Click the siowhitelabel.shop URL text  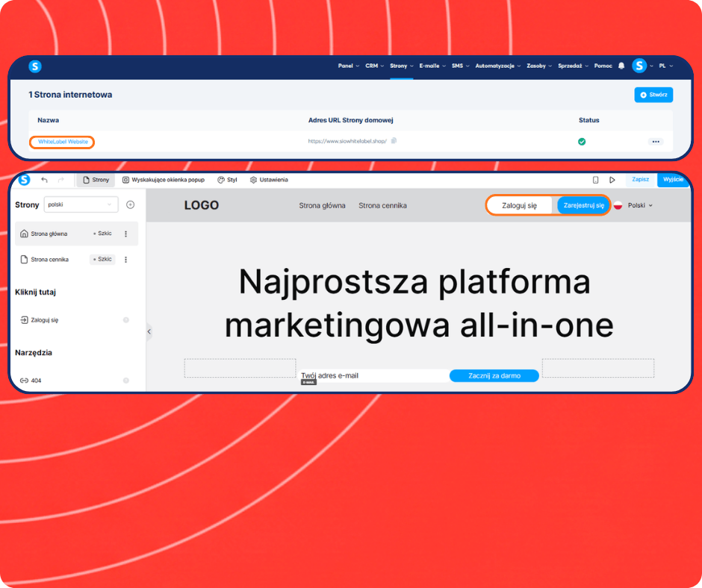(x=347, y=141)
